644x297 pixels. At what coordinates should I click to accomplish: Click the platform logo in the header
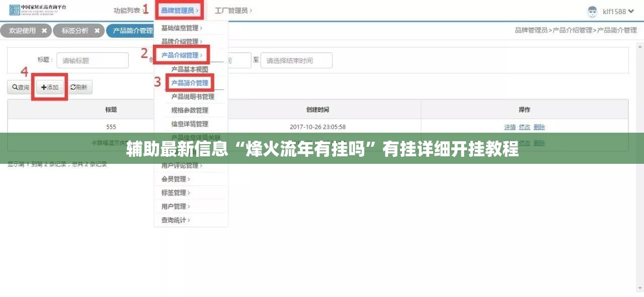tap(38, 9)
